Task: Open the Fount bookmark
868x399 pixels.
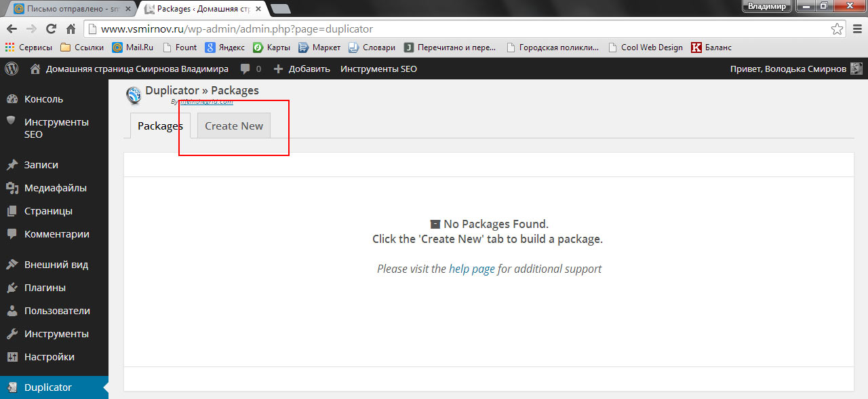Action: [179, 47]
